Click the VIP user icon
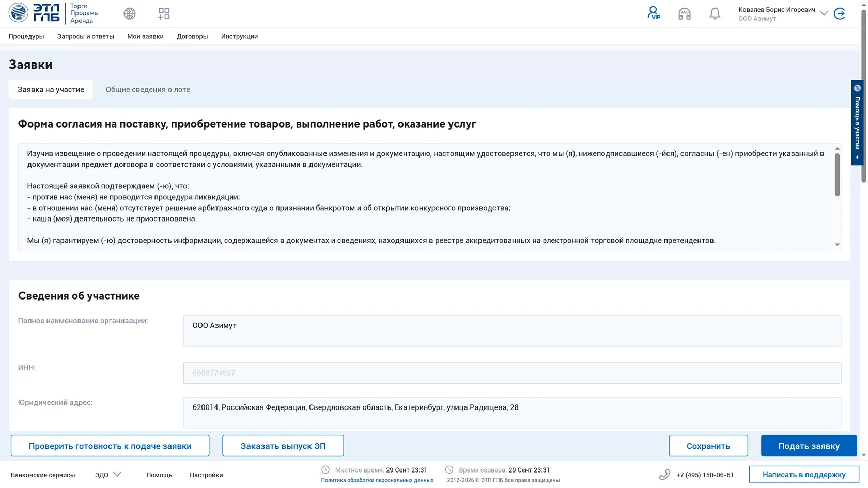868x488 pixels. [654, 13]
